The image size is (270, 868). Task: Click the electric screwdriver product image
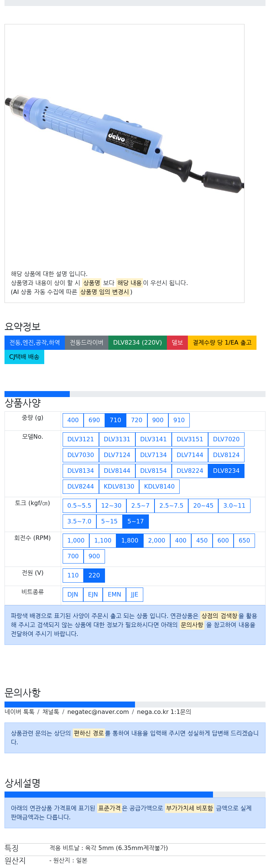(124, 144)
